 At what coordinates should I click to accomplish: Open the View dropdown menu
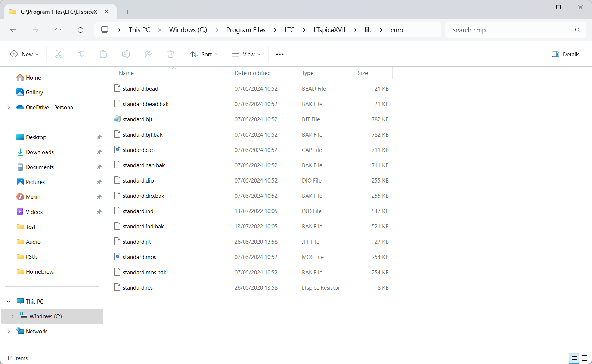click(246, 54)
